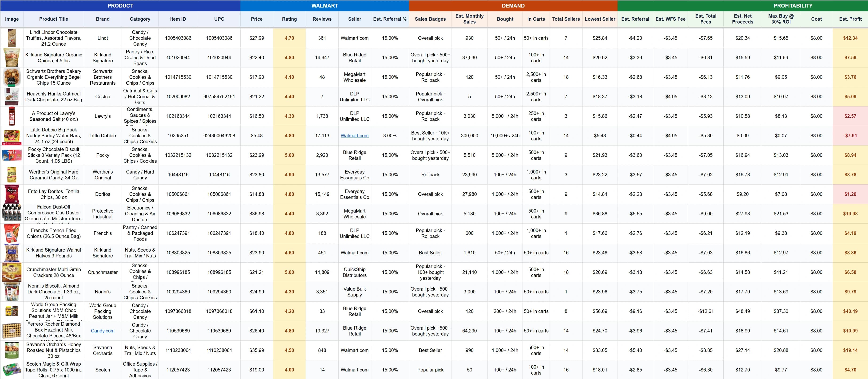Click the 8.00% referral percentage cell
This screenshot has height=379, width=868.
[x=390, y=135]
